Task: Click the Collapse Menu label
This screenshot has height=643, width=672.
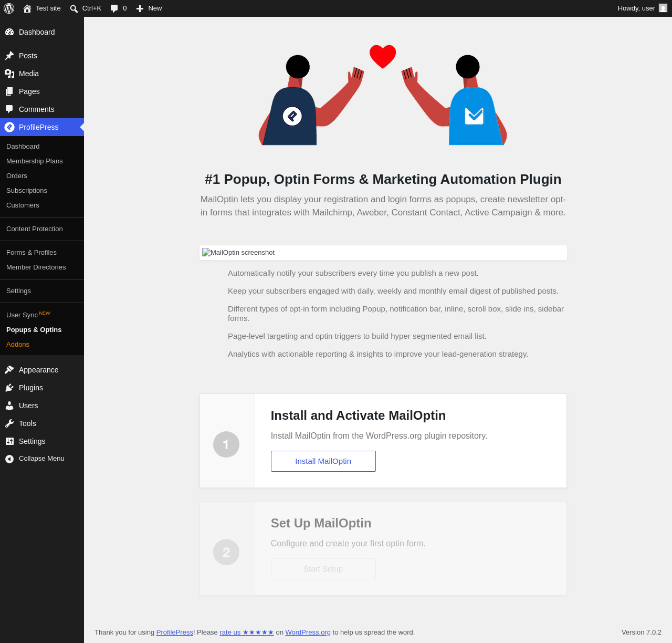Action: coord(41,459)
